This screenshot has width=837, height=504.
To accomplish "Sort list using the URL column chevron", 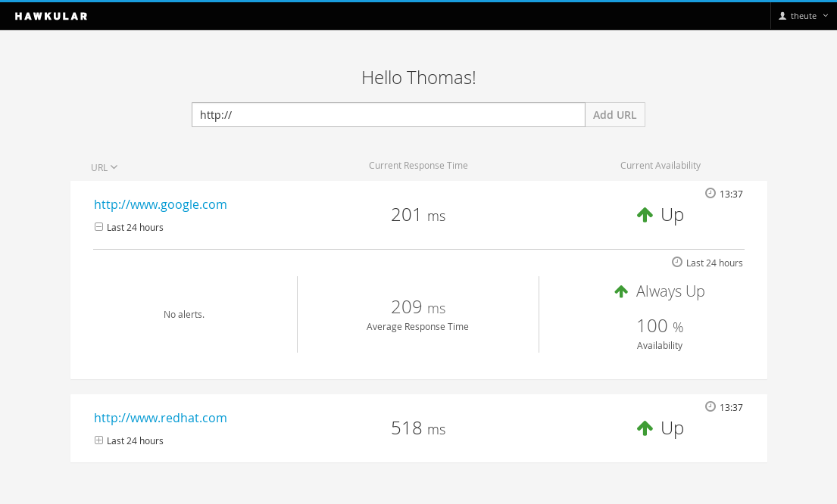I will pos(114,167).
